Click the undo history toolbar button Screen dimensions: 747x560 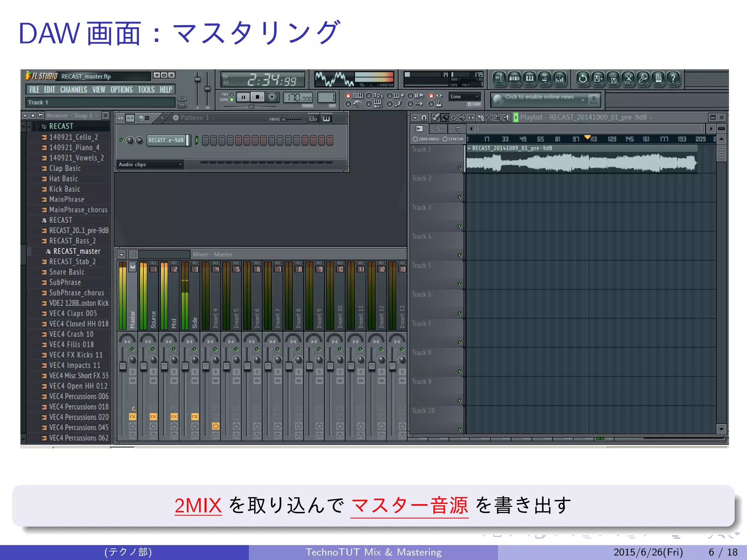(x=583, y=79)
